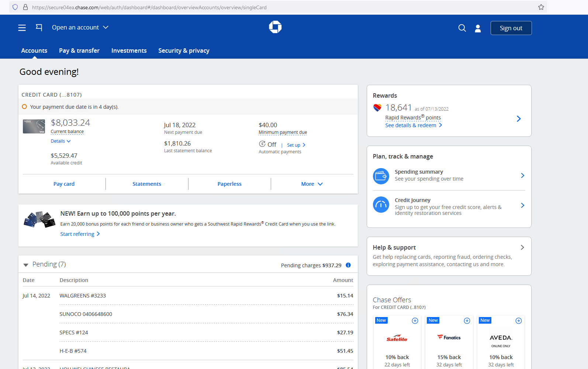The height and width of the screenshot is (369, 588).
Task: Open Credit Journey chevron arrow
Action: 522,205
